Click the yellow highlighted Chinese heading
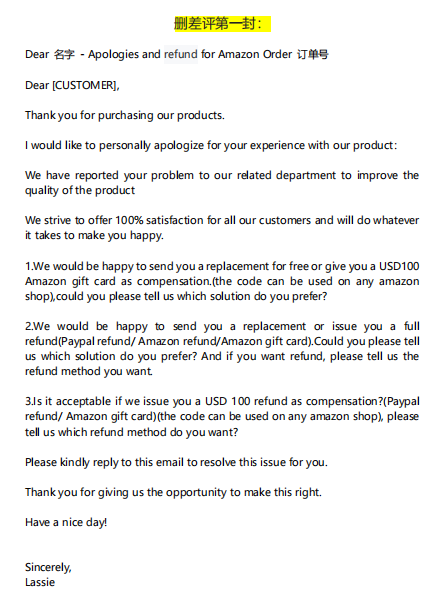This screenshot has width=446, height=609. tap(222, 24)
